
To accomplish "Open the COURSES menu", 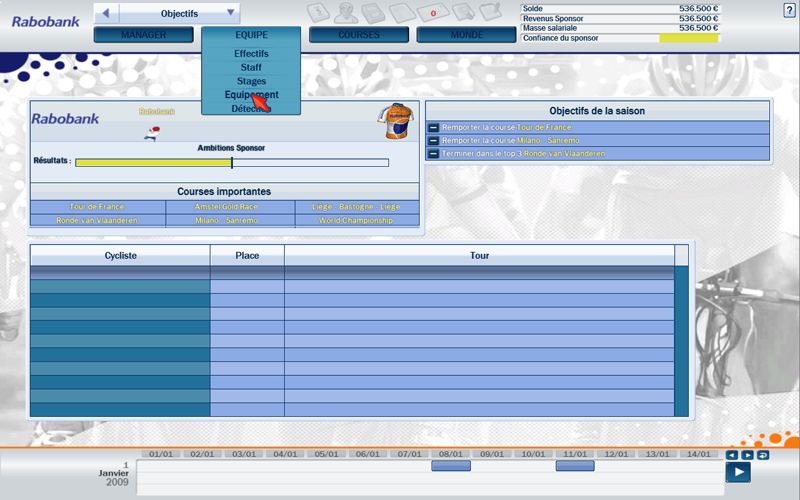I will coord(359,35).
